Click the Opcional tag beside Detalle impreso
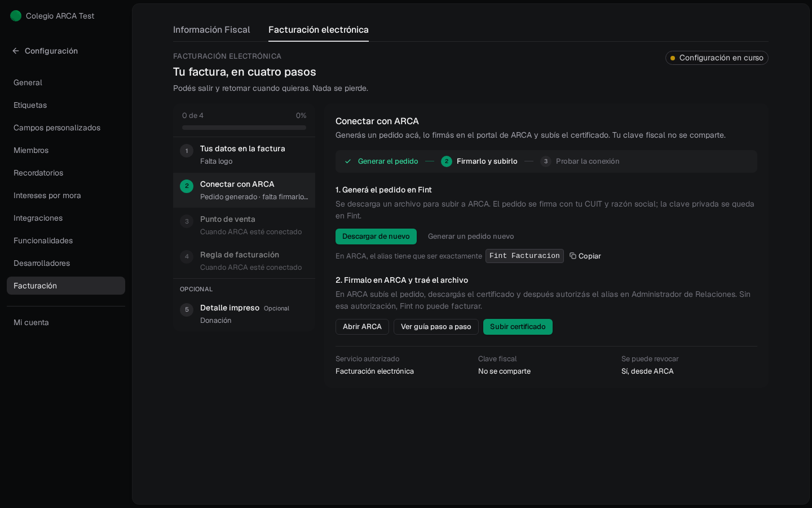Screen dimensions: 812x508 276,308
